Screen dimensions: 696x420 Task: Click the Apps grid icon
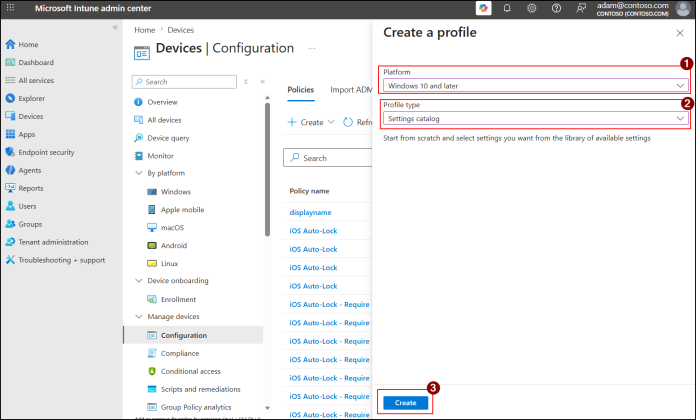pos(10,134)
